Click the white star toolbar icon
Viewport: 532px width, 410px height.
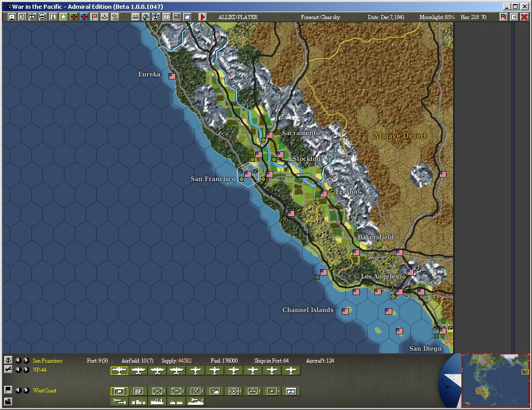pos(63,17)
